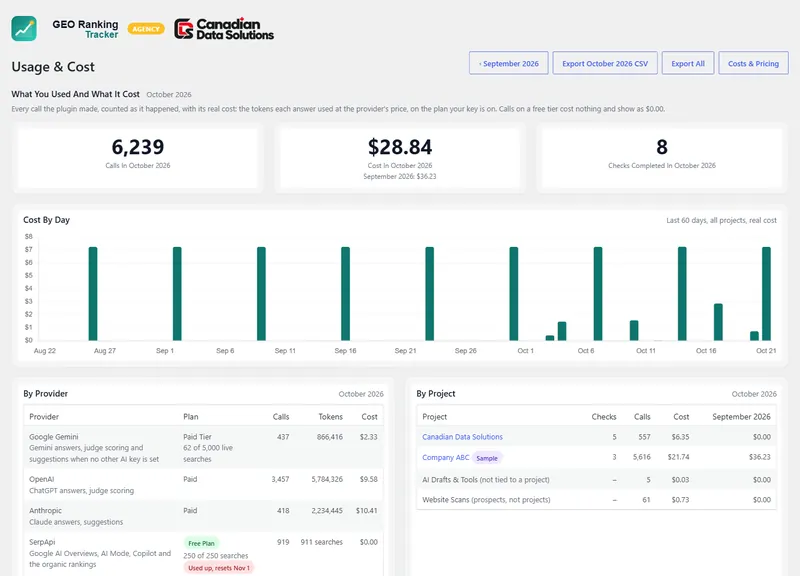Click the SerpApi provider name
800x576 pixels.
click(42, 542)
